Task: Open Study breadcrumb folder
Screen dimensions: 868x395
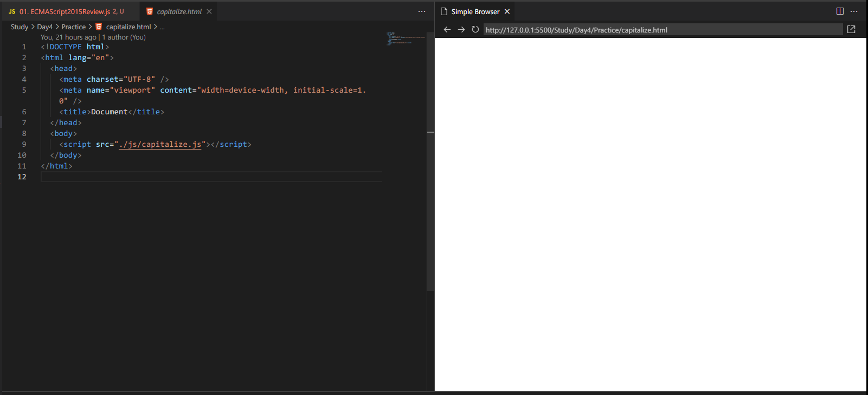Action: pos(20,27)
